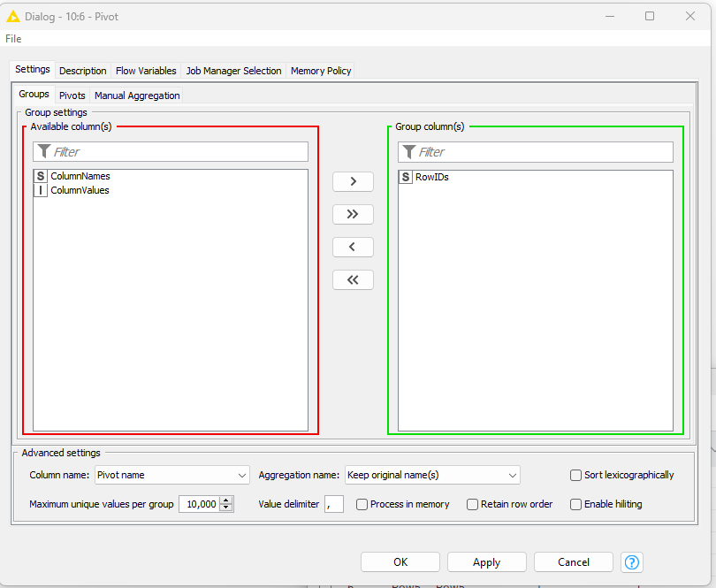This screenshot has height=588, width=716.
Task: Increase maximum unique values per group
Action: (x=226, y=500)
